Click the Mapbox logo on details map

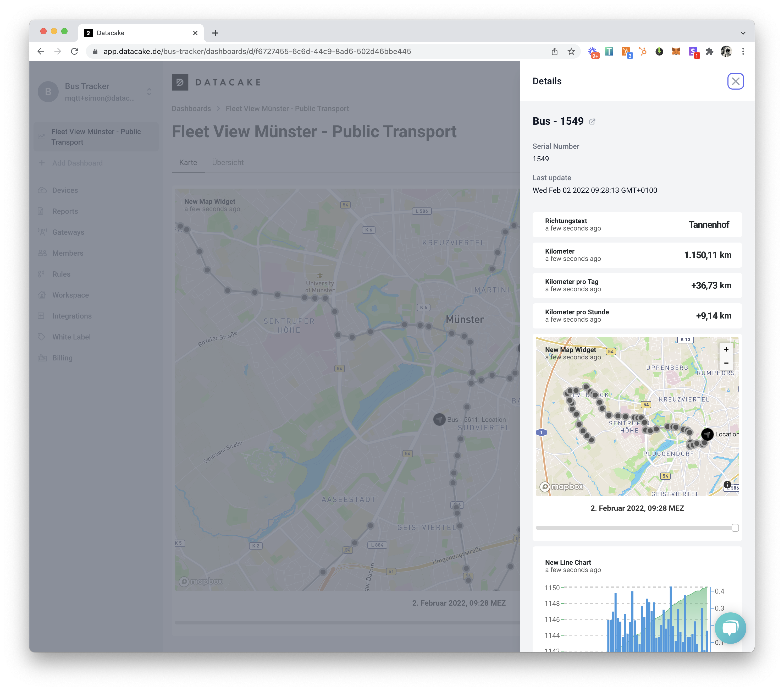(x=561, y=486)
